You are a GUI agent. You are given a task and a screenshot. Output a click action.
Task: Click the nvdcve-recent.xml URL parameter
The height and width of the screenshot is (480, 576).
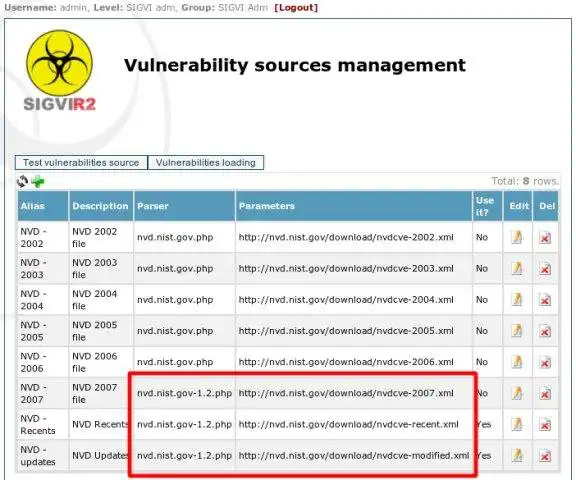(349, 425)
